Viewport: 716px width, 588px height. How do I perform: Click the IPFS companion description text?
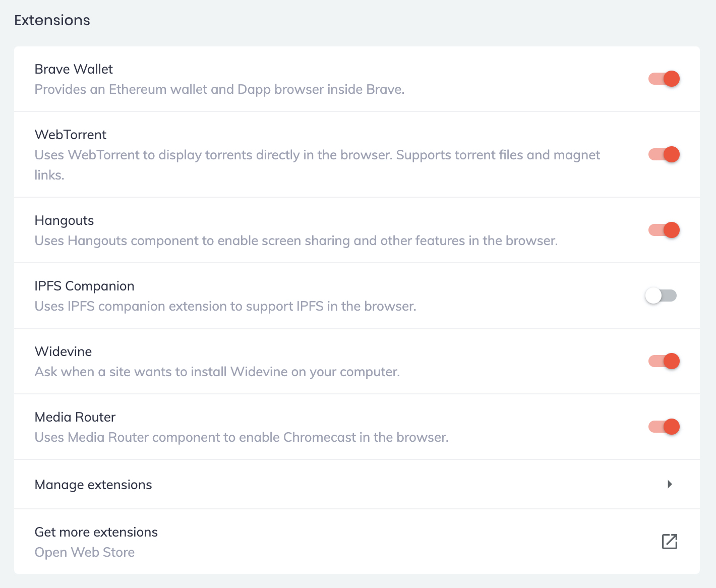[225, 306]
